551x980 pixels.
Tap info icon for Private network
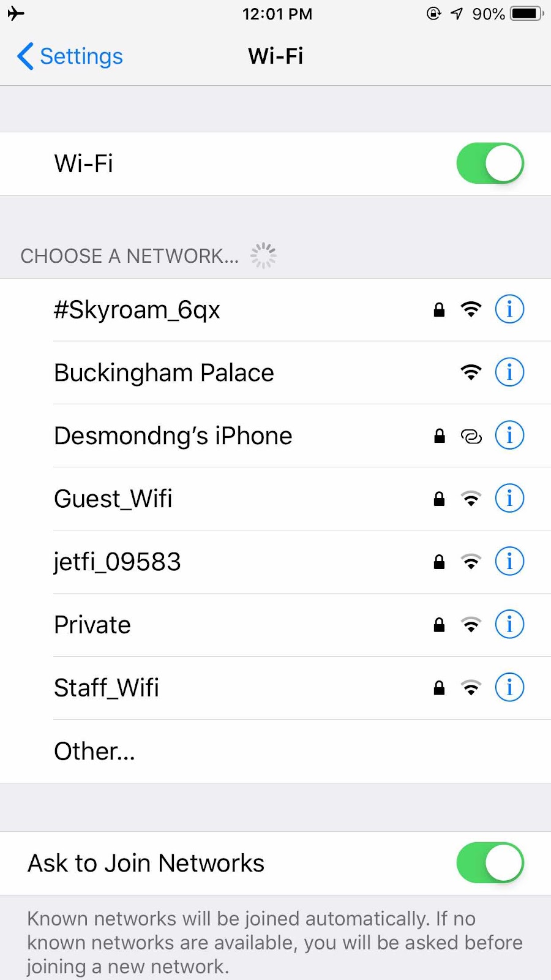(x=509, y=625)
